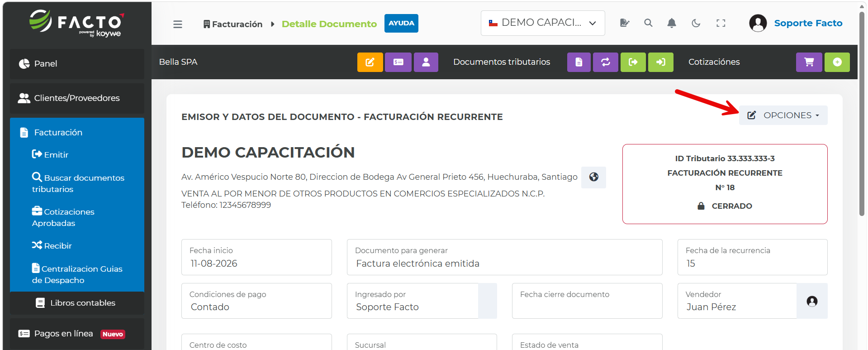Open notifications bell icon
This screenshot has height=350, width=868.
[672, 23]
